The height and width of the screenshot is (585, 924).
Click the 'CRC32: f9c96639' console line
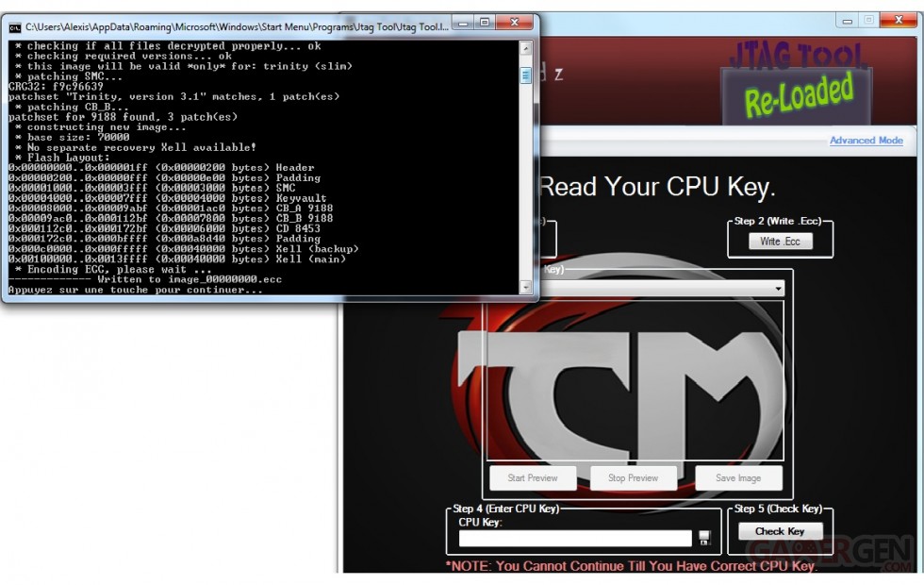point(56,87)
